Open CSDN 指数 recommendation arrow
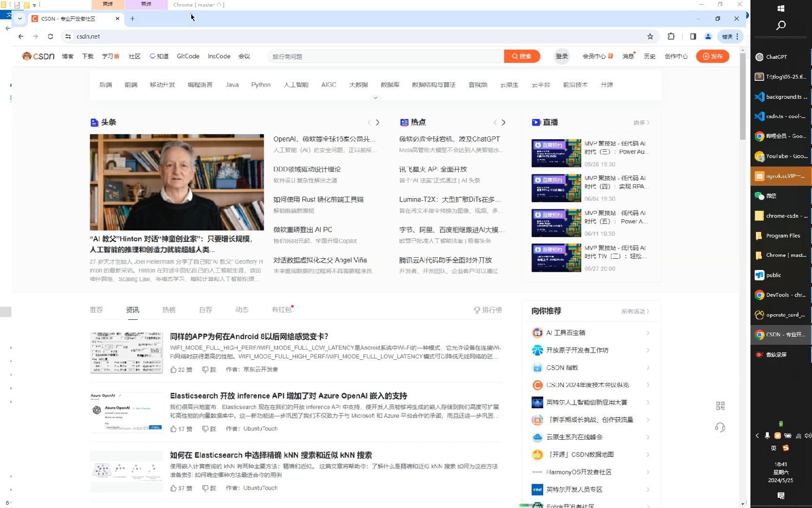This screenshot has width=812, height=508. tap(648, 368)
